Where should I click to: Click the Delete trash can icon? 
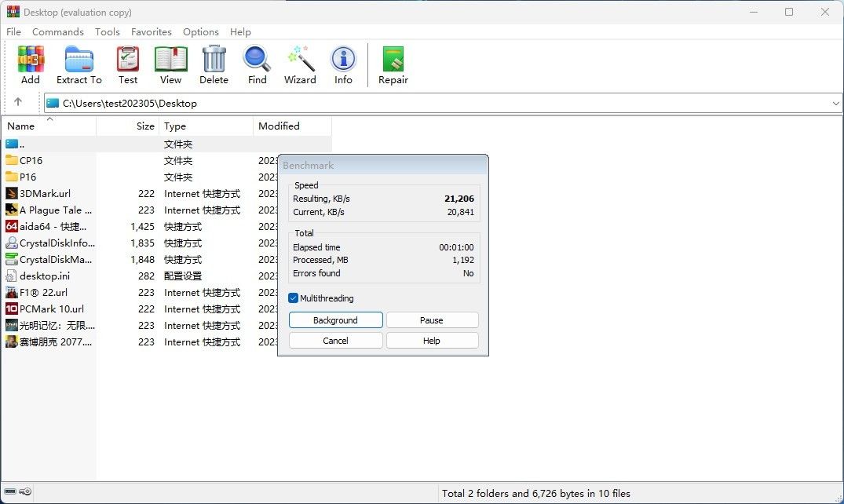(x=214, y=60)
